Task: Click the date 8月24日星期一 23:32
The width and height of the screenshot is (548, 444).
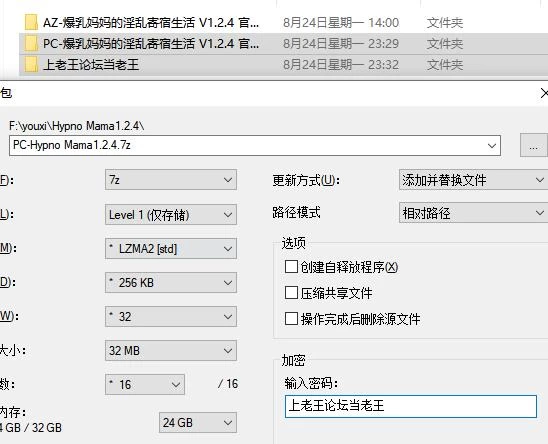Action: (341, 65)
